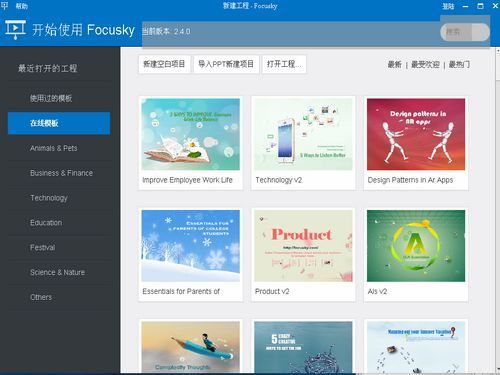Open the 帮助 help menu
This screenshot has width=500, height=375.
coord(22,6)
